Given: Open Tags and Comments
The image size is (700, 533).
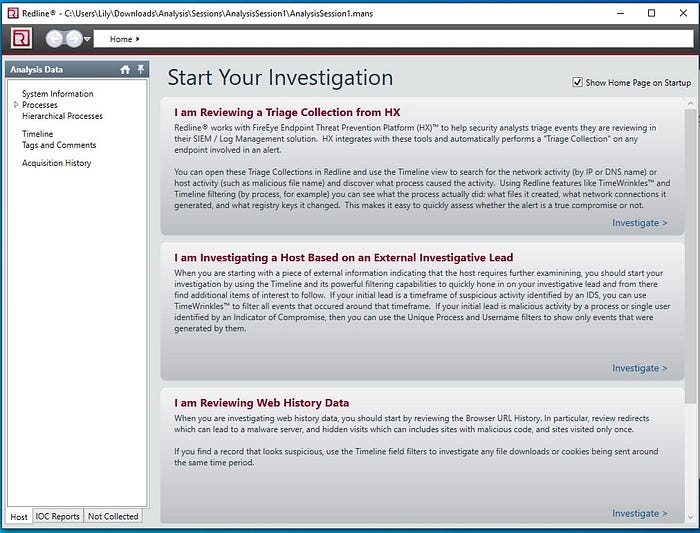Looking at the screenshot, I should [59, 145].
